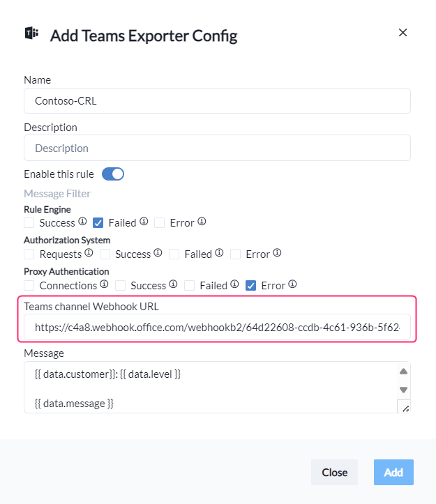This screenshot has height=504, width=436.
Task: Uncheck the Proxy Authentication Error checkbox
Action: (251, 286)
